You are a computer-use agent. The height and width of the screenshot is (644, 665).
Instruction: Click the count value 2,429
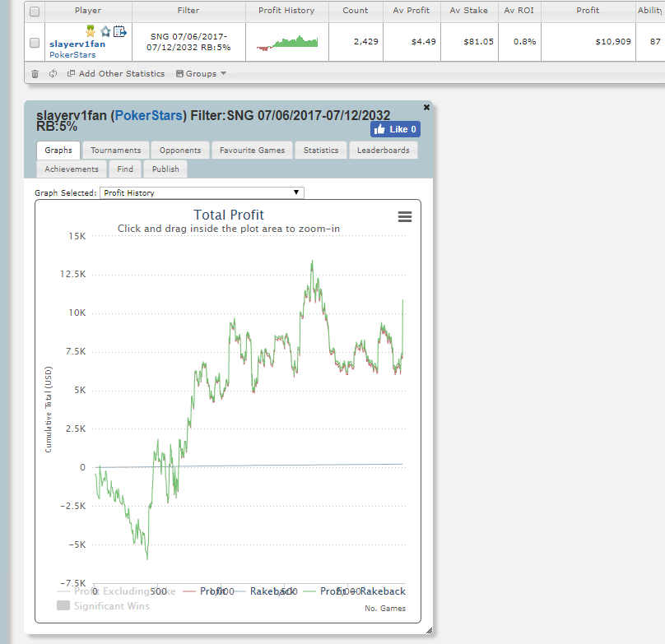pos(366,42)
